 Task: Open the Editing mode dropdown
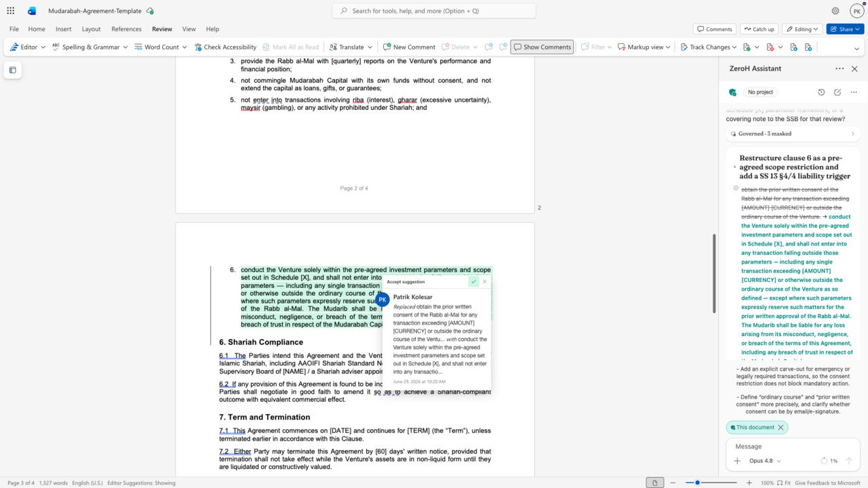[802, 29]
